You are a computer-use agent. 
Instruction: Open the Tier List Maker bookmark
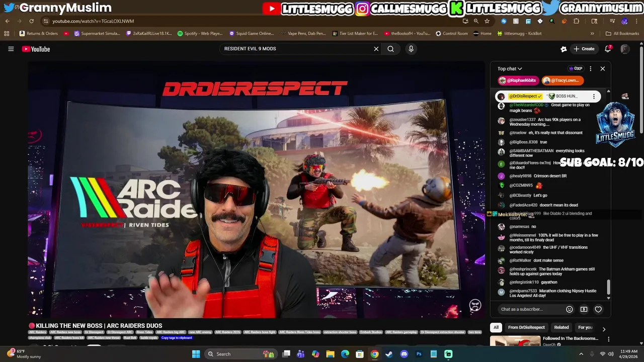[355, 34]
